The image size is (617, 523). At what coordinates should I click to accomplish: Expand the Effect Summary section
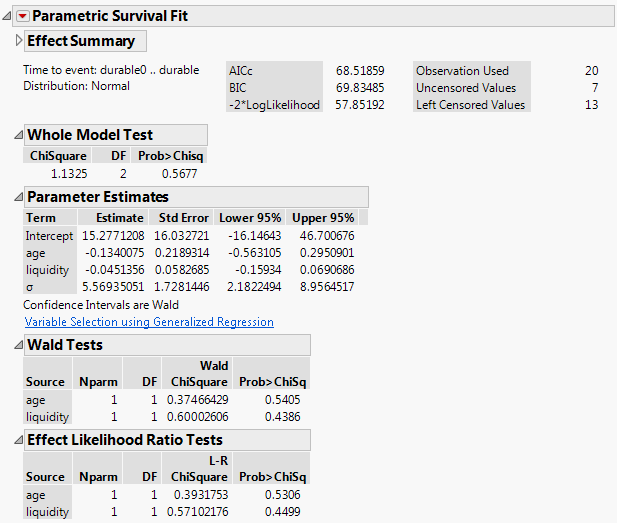click(19, 41)
